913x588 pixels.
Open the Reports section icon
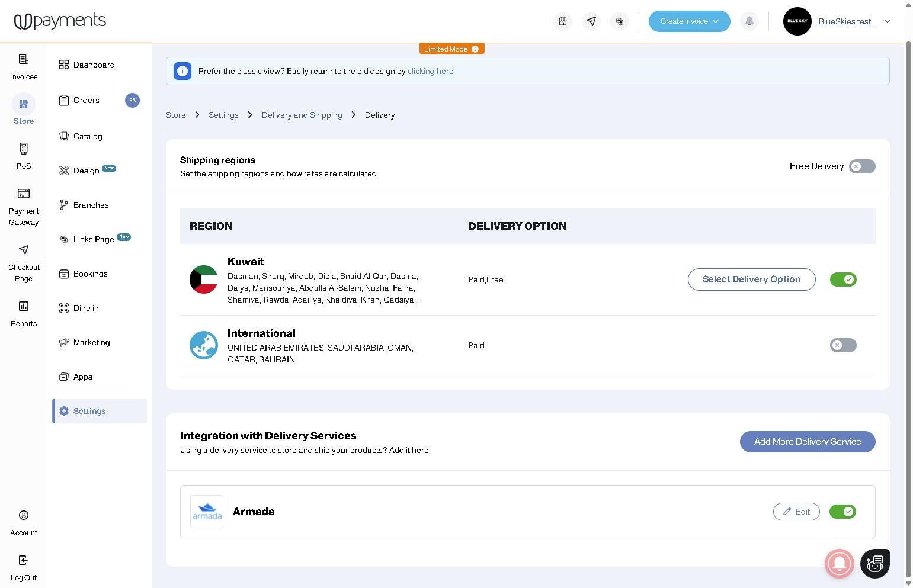pos(24,306)
